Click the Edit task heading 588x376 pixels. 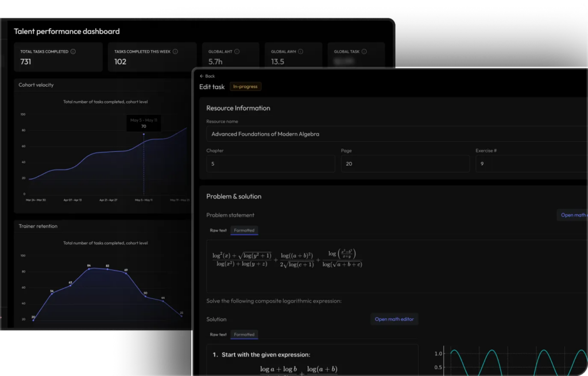pyautogui.click(x=212, y=87)
